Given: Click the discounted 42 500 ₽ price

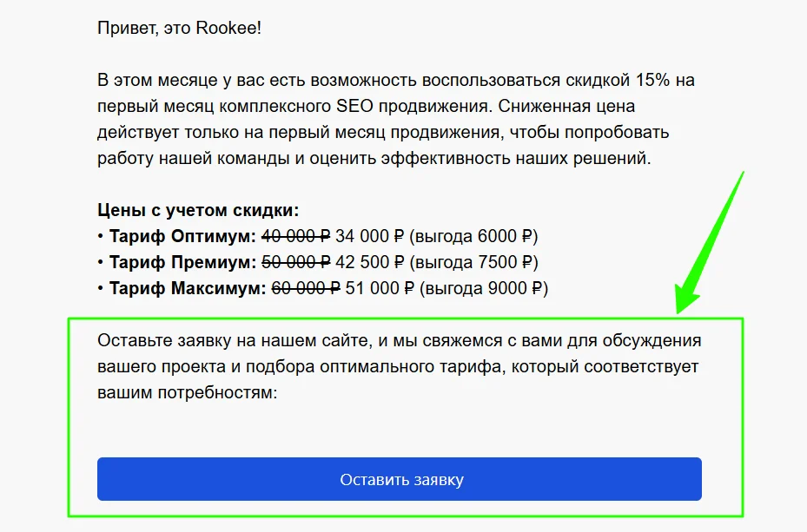Looking at the screenshot, I should pyautogui.click(x=369, y=262).
